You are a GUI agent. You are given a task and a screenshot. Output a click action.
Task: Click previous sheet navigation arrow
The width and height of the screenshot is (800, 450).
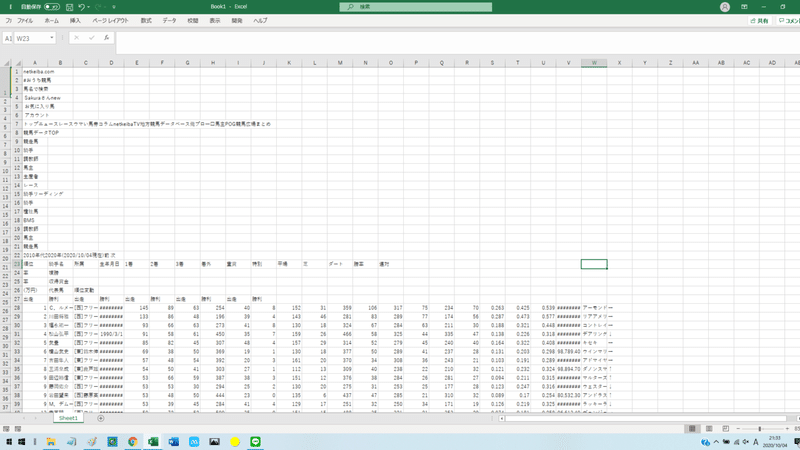pyautogui.click(x=24, y=418)
